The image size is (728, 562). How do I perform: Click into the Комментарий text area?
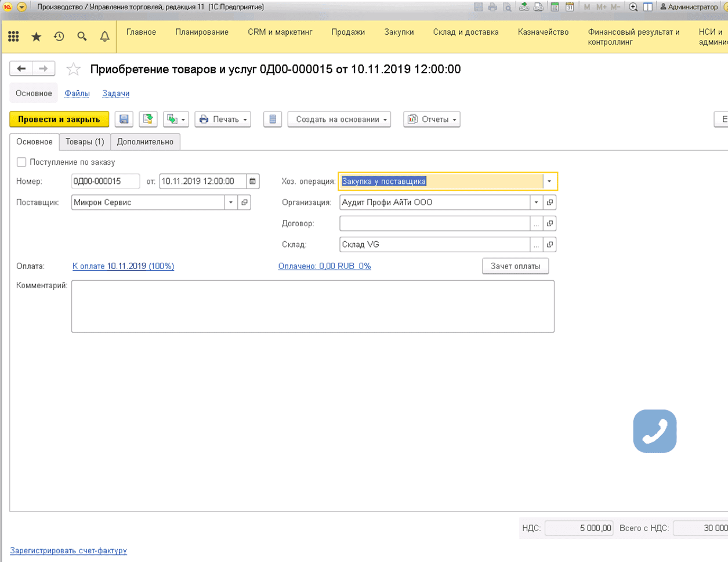click(313, 306)
